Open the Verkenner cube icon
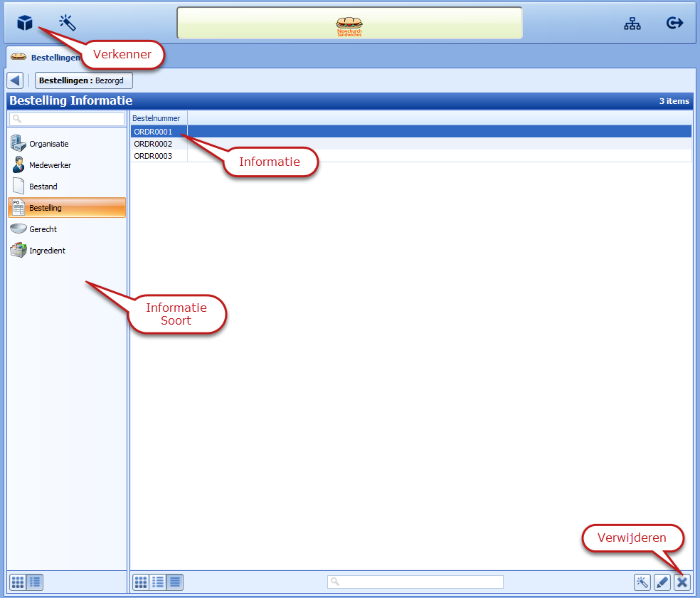Viewport: 700px width, 598px height. point(25,22)
